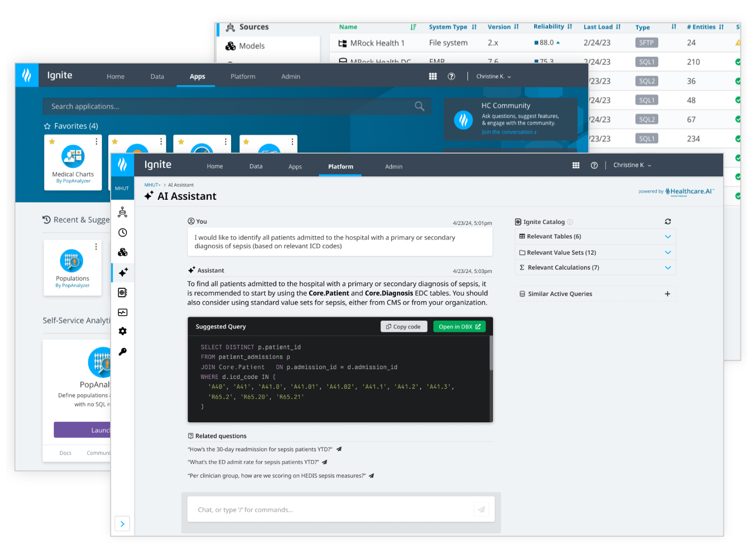Click the MRock Health 1 source row name

coord(377,43)
